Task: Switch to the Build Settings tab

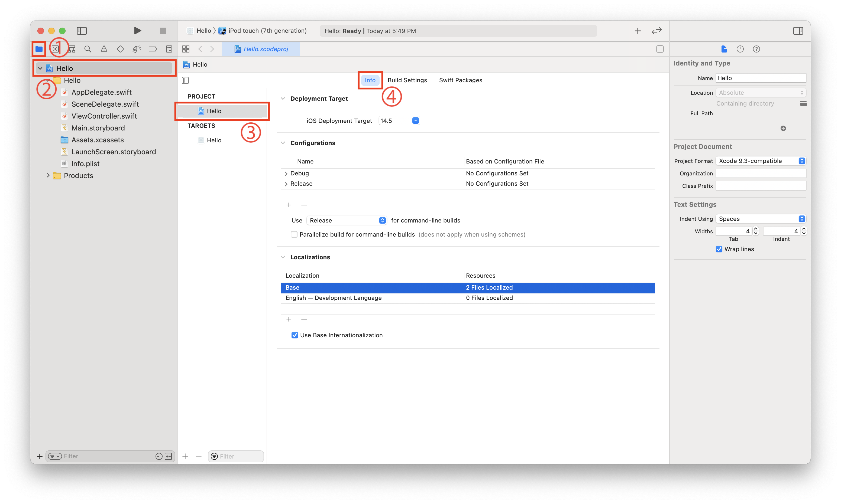Action: (x=407, y=80)
